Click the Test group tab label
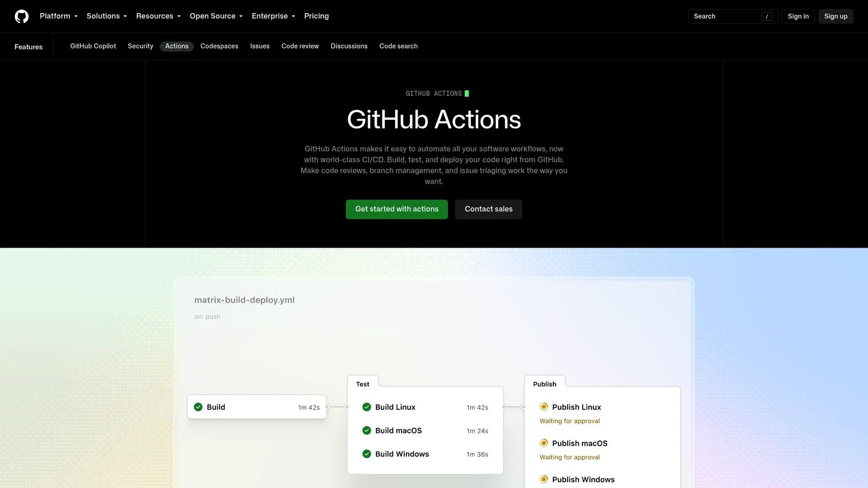This screenshot has height=488, width=868. coord(363,384)
